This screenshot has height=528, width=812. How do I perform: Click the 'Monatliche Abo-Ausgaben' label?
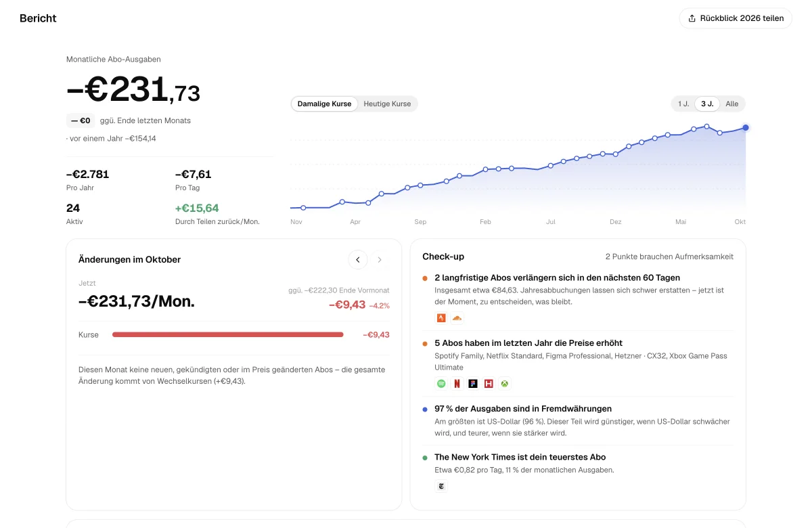[x=114, y=60]
